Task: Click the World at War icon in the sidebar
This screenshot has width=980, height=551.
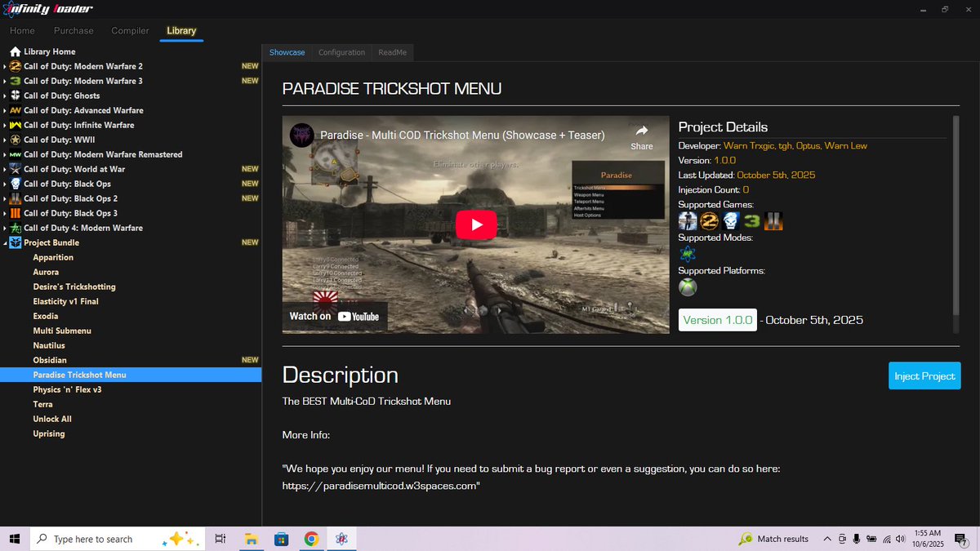Action: coord(16,169)
